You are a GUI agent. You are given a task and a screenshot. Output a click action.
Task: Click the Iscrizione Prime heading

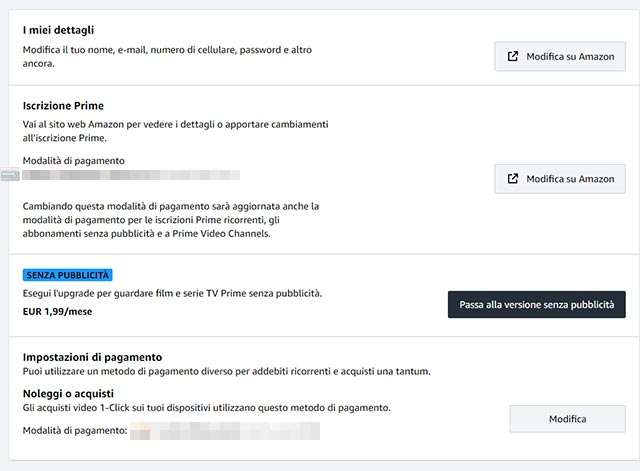63,106
